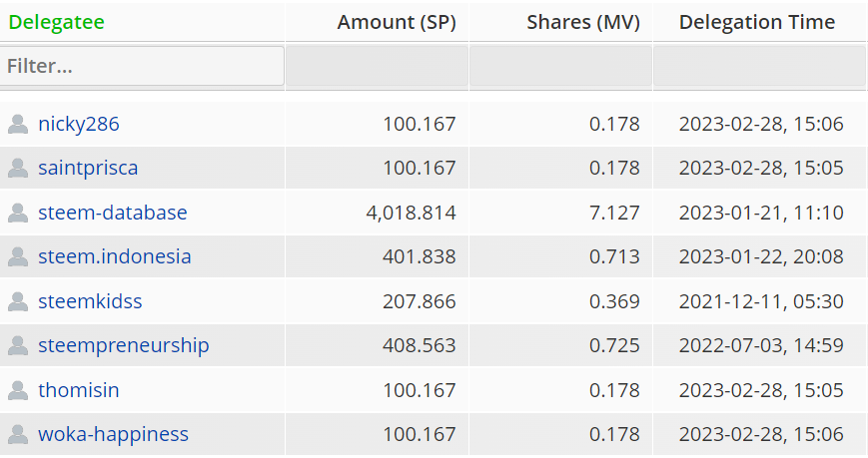Focus the Delegatee Filter input field
The width and height of the screenshot is (868, 458).
point(143,67)
